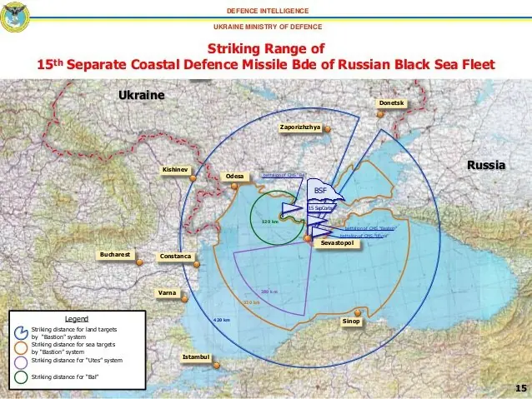This screenshot has height=399, width=532.
Task: Click the orange marker beside Istambul label
Action: [x=217, y=366]
